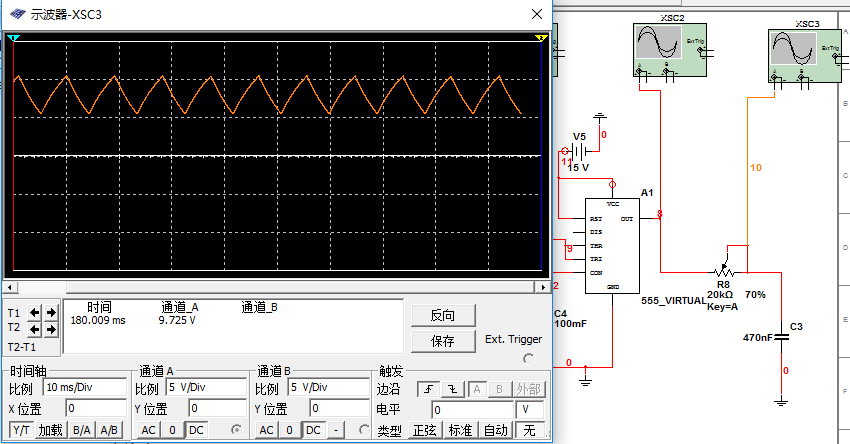Close the 示波器-XSC3 window
The width and height of the screenshot is (850, 444).
click(537, 14)
